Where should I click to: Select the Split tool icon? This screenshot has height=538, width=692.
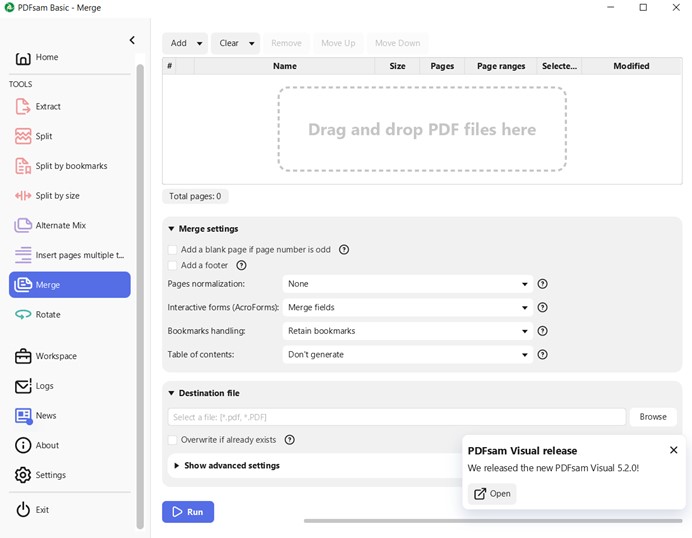pos(23,136)
